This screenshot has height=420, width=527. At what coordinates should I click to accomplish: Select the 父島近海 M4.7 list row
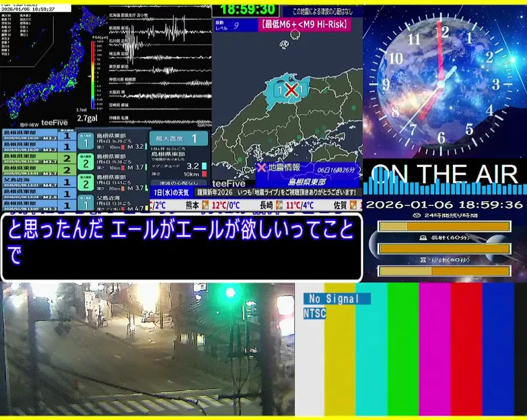(x=39, y=182)
